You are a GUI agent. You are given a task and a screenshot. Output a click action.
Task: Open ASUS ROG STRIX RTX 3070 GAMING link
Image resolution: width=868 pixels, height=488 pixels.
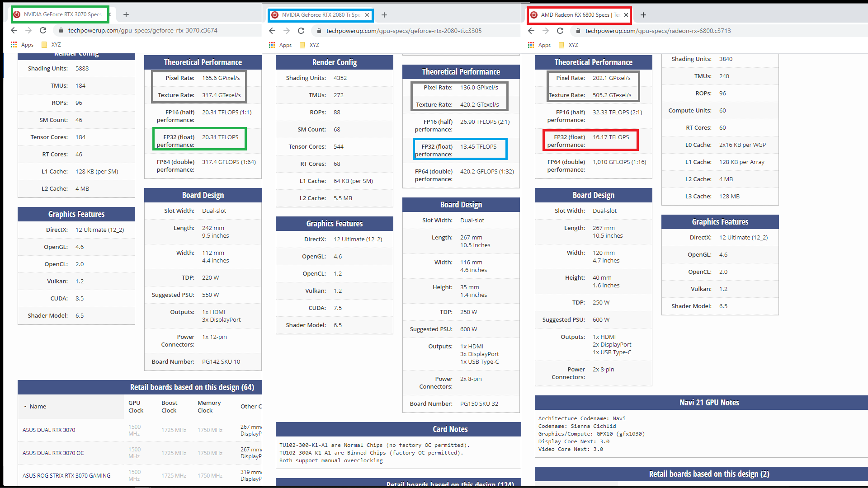66,476
